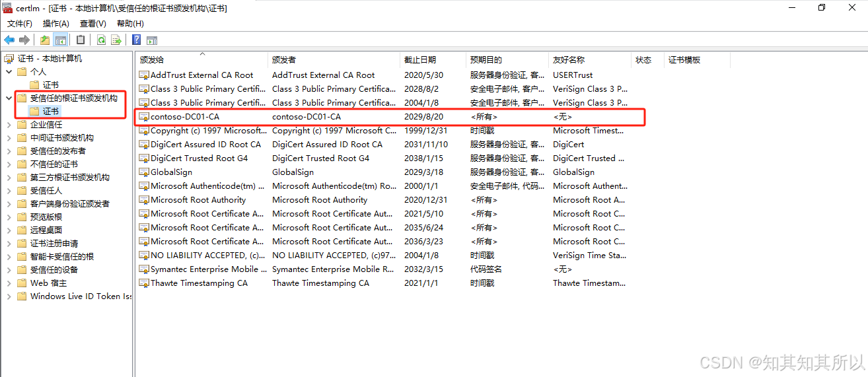Open the 操作(A) menu

tap(56, 24)
